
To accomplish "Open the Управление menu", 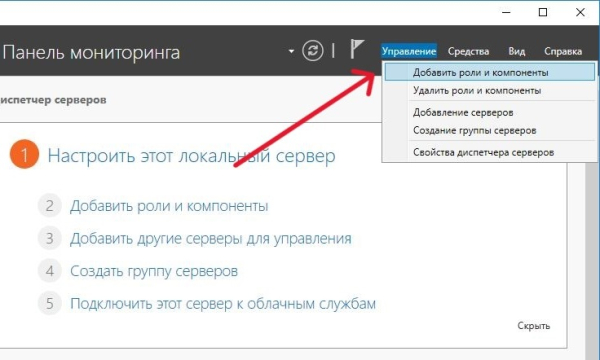I will (x=409, y=51).
